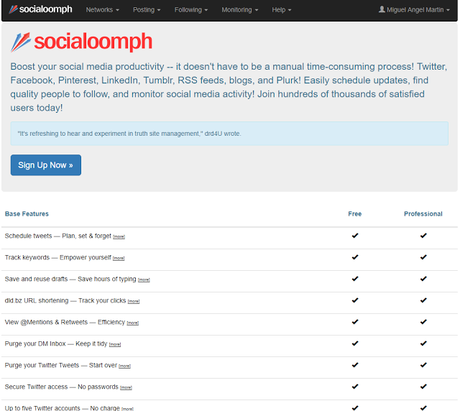Select the Secure Twitter access text
The width and height of the screenshot is (460, 411).
(61, 387)
